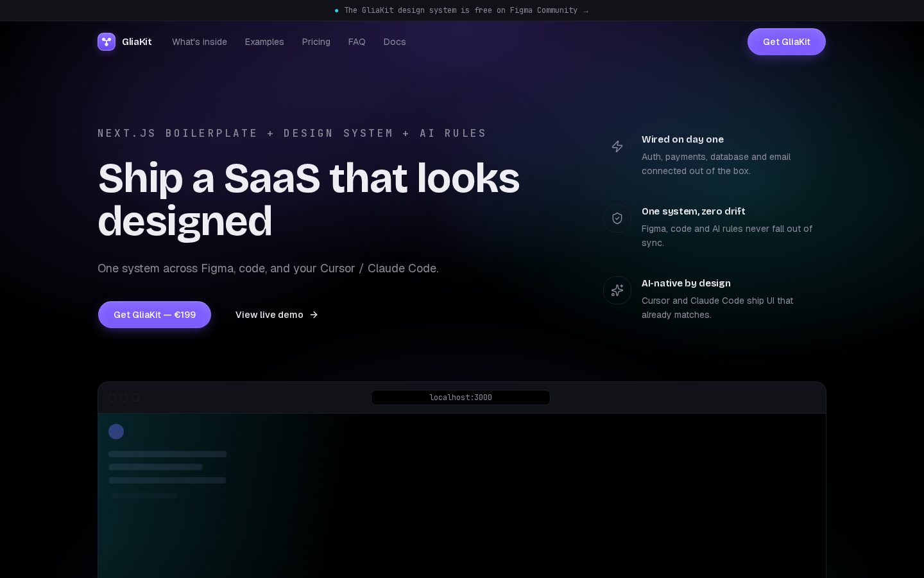Click the Figma, code and AI rules description
The image size is (924, 578).
click(x=727, y=236)
